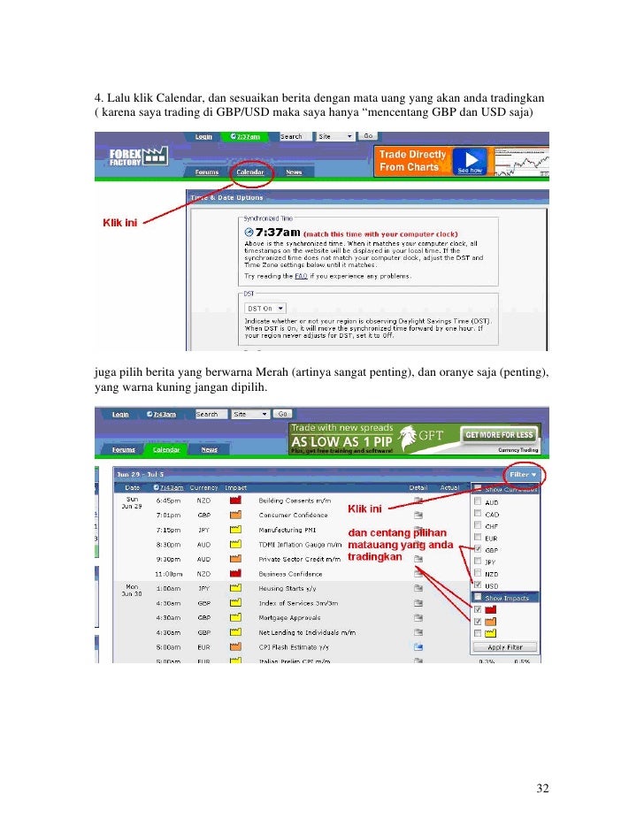Open Calendar tab circled in red
The image size is (644, 833).
[250, 172]
